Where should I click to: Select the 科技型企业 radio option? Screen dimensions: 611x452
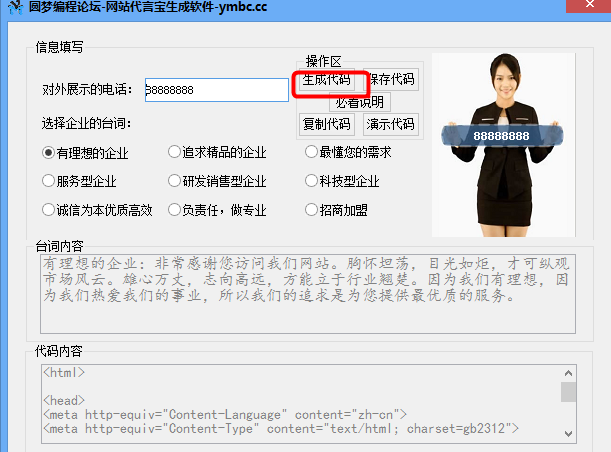click(343, 181)
